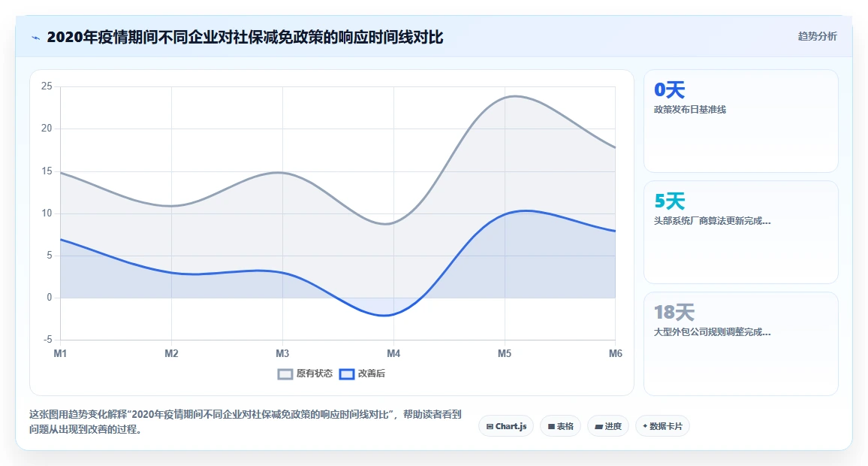Click the blue line start point at M1
The height and width of the screenshot is (466, 868).
pyautogui.click(x=60, y=239)
